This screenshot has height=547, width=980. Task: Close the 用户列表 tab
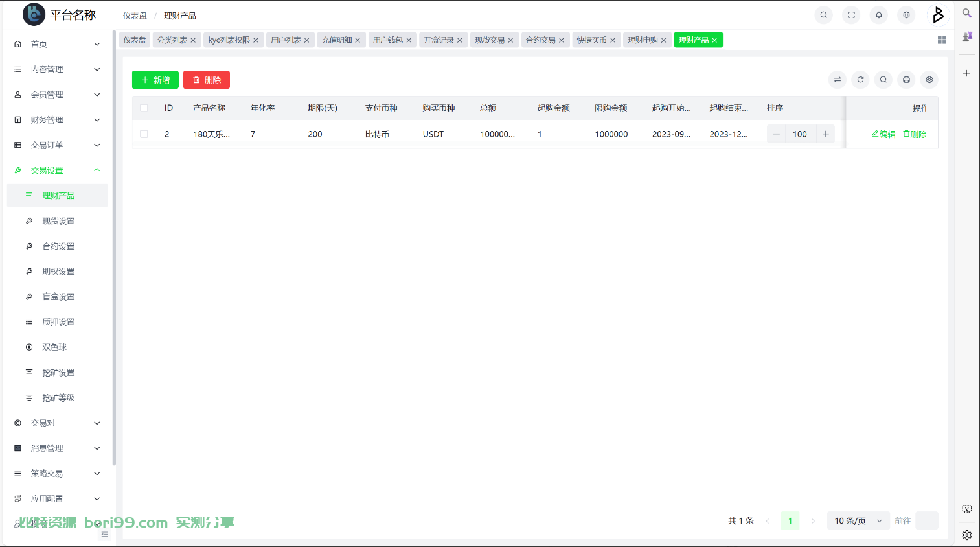click(x=307, y=40)
